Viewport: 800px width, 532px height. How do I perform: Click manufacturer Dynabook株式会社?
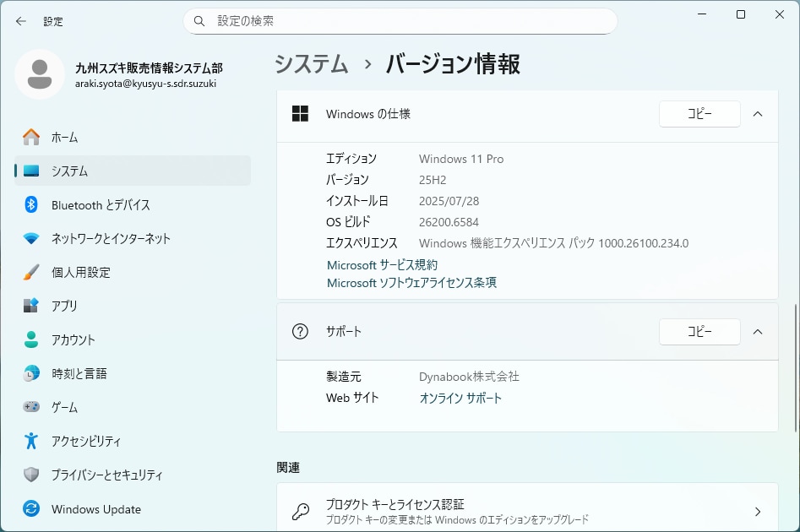469,377
